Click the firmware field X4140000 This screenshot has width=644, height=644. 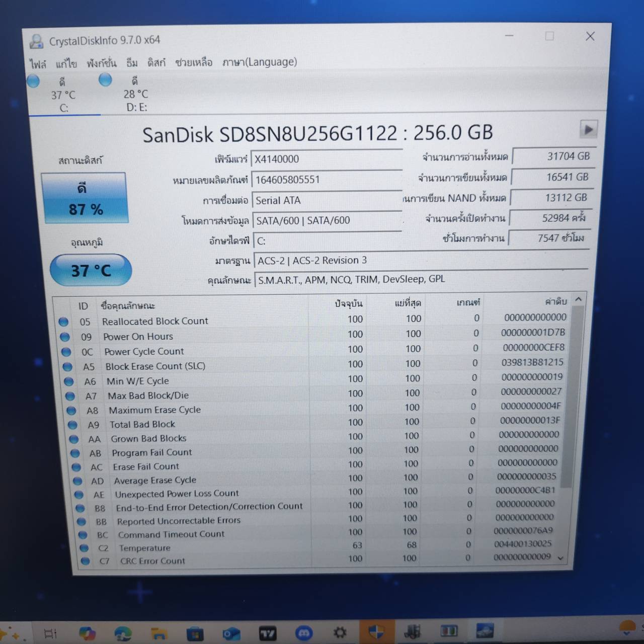[326, 159]
